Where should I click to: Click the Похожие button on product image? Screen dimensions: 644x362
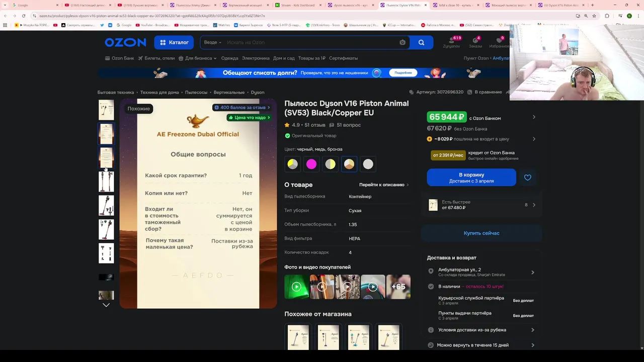[139, 109]
